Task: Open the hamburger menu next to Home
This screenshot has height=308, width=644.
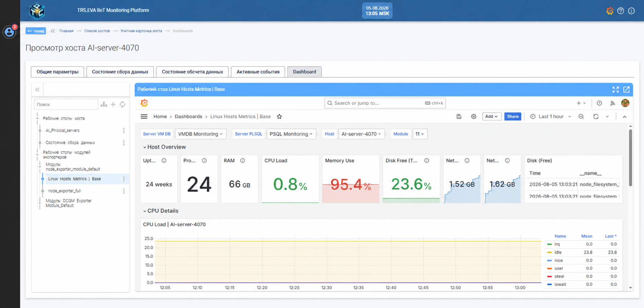Action: point(144,116)
